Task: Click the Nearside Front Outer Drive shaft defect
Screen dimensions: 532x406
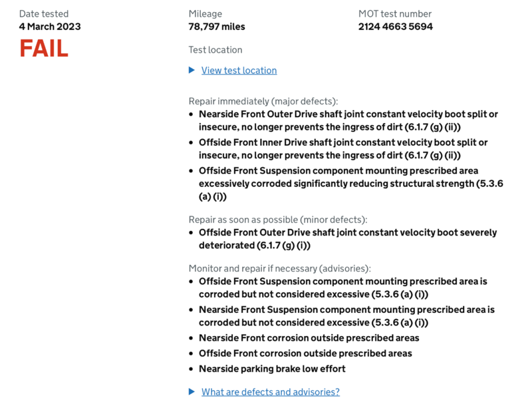Action: [348, 120]
